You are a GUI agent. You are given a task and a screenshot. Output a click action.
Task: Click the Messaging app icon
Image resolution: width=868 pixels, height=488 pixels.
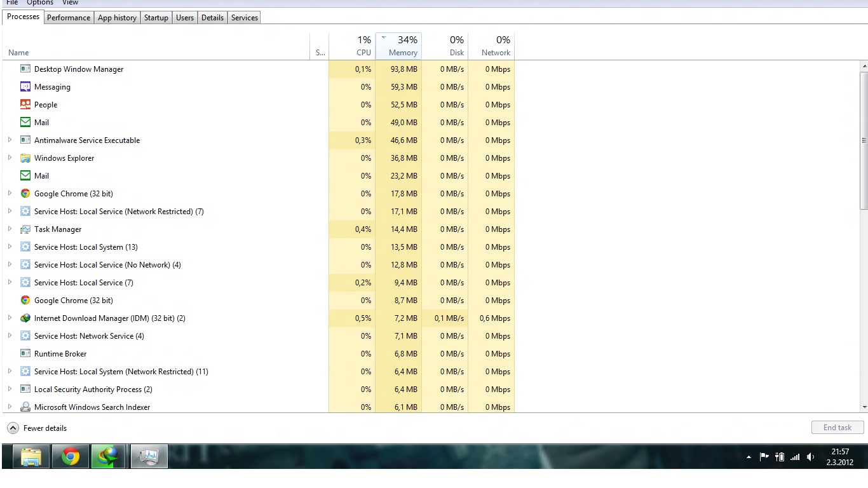[25, 86]
